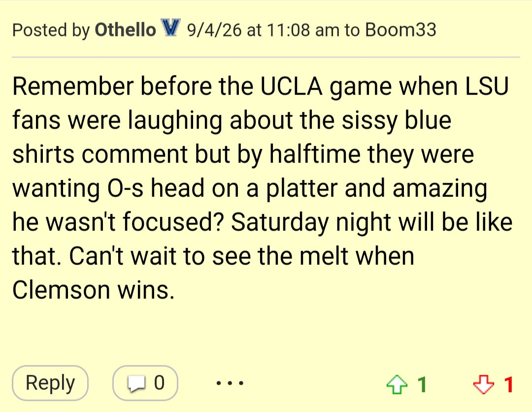The image size is (532, 412).
Task: Click 'Clemson wins.' at the post's end
Action: [94, 290]
